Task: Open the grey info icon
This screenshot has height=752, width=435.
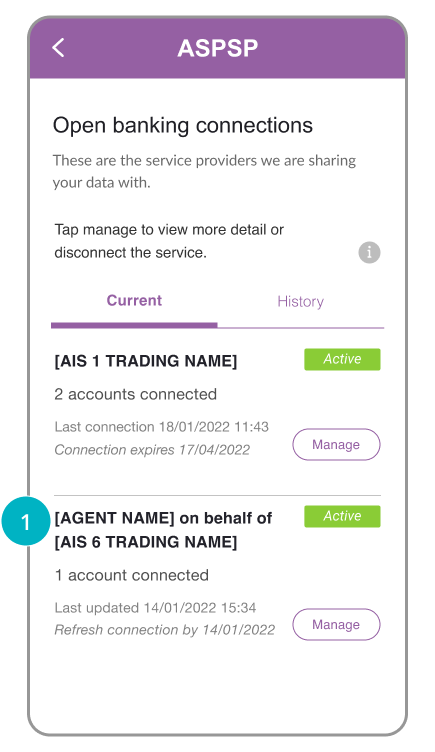Action: [369, 252]
